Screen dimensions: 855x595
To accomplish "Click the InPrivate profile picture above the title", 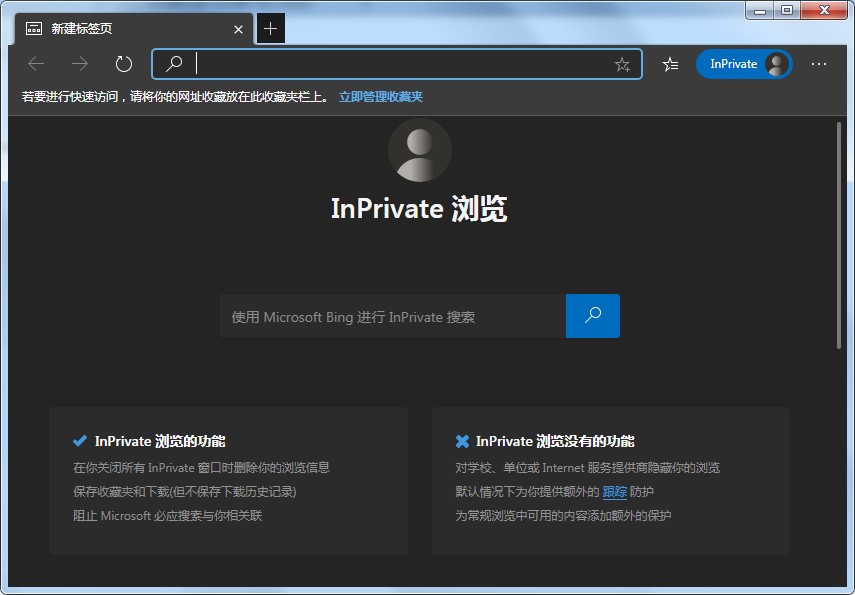I will [419, 150].
